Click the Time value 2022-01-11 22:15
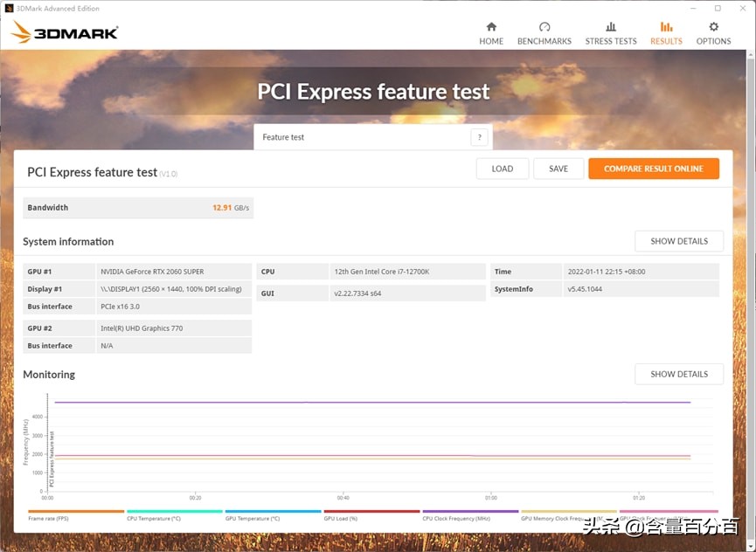The height and width of the screenshot is (552, 756). pos(606,272)
